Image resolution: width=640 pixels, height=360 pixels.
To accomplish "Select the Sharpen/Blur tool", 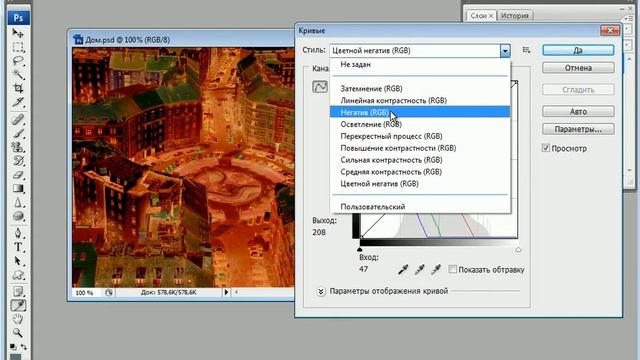I will pyautogui.click(x=18, y=202).
